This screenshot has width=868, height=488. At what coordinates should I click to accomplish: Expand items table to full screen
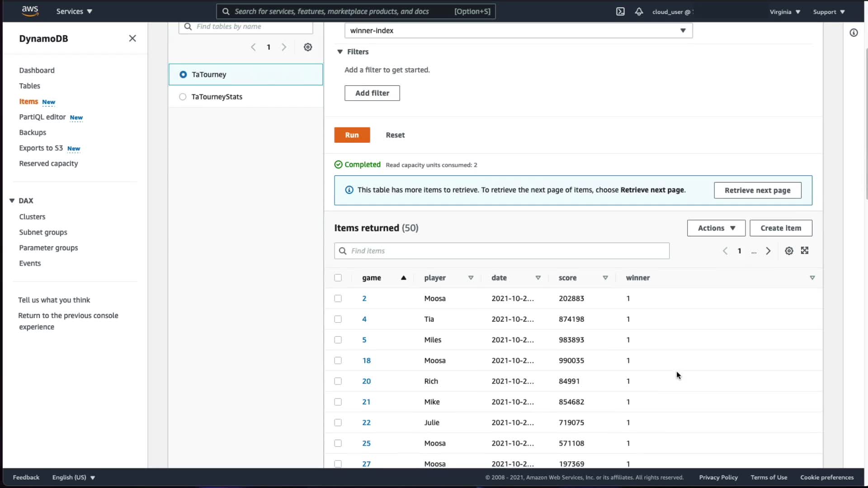click(x=805, y=251)
